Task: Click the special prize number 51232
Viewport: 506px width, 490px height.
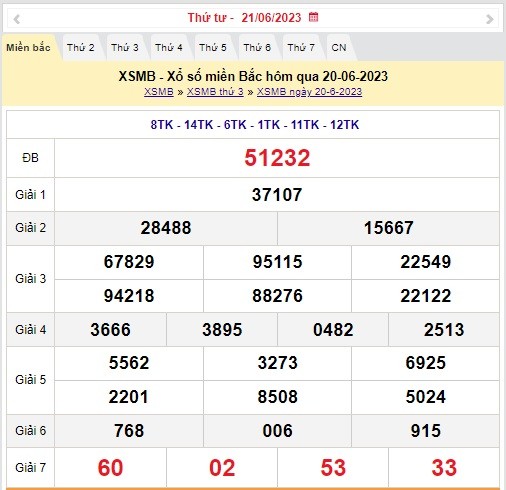Action: [277, 158]
